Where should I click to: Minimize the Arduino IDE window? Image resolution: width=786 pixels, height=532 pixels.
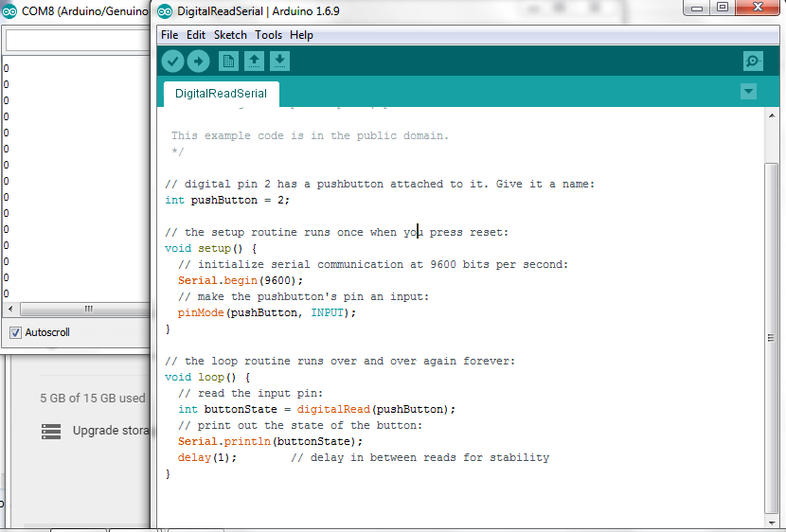[697, 7]
